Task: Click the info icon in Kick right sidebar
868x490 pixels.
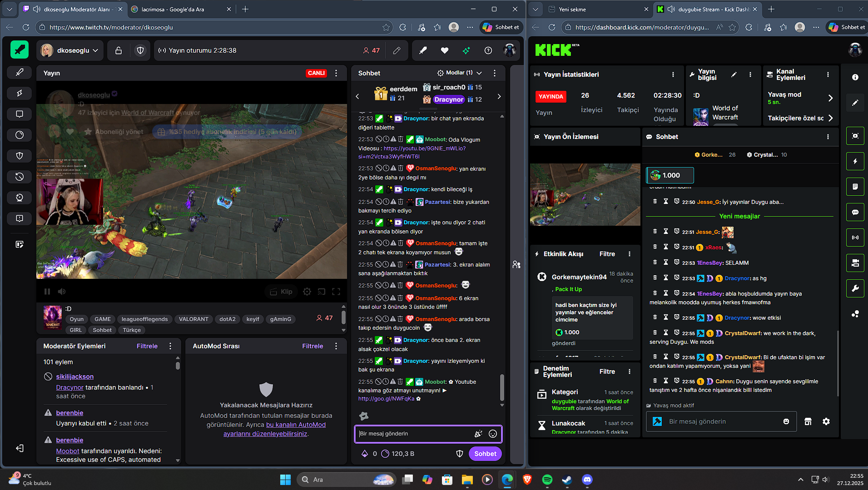Action: coord(855,77)
